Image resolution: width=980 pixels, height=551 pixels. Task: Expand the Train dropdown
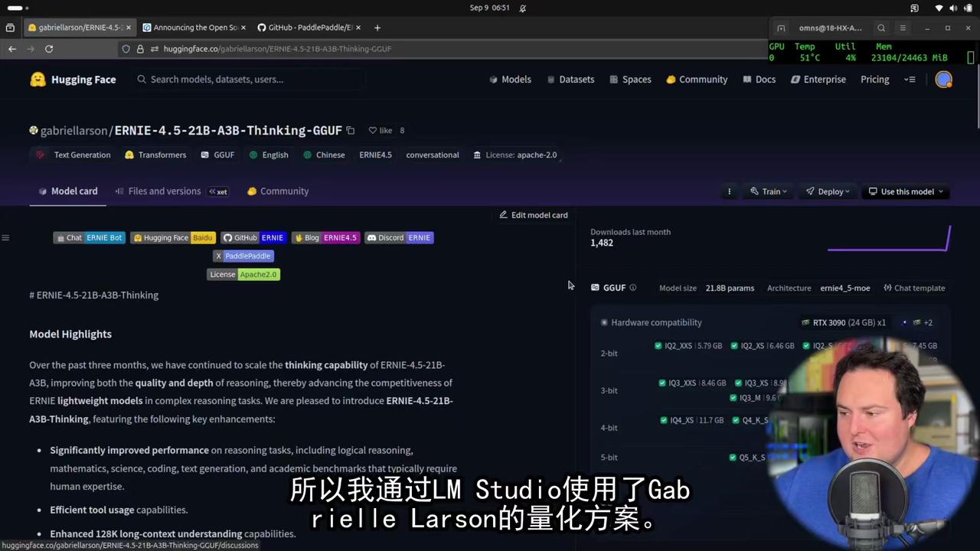tap(769, 191)
